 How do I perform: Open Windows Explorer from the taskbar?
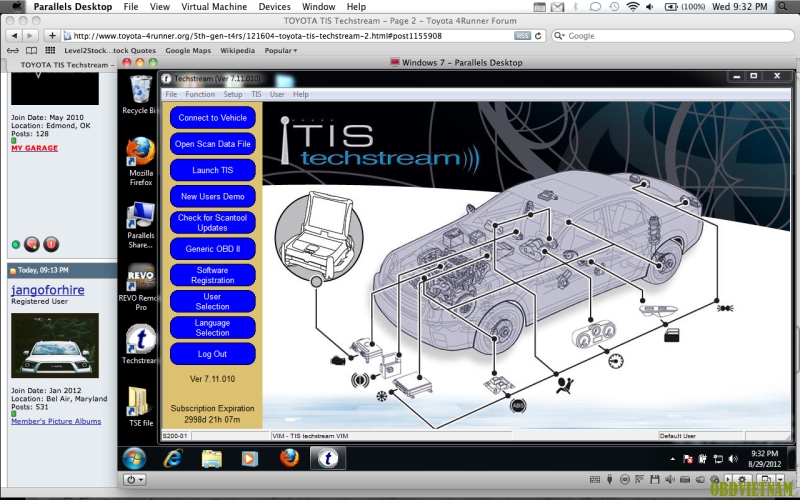click(x=211, y=459)
